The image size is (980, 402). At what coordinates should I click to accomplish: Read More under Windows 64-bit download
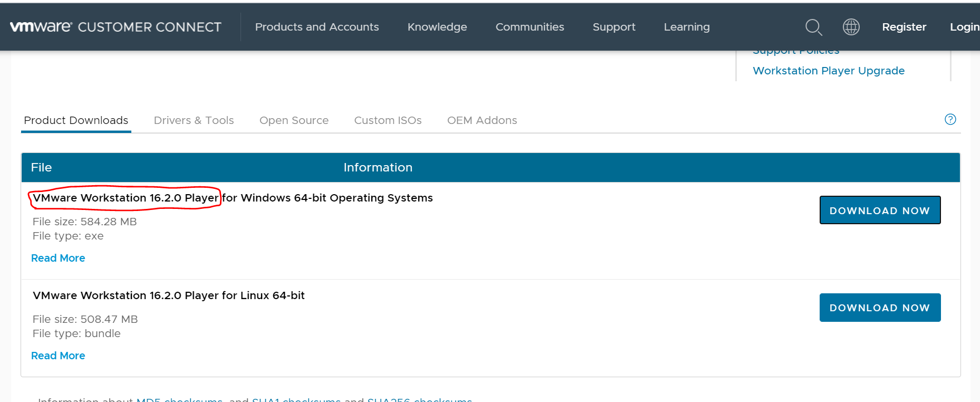click(58, 258)
